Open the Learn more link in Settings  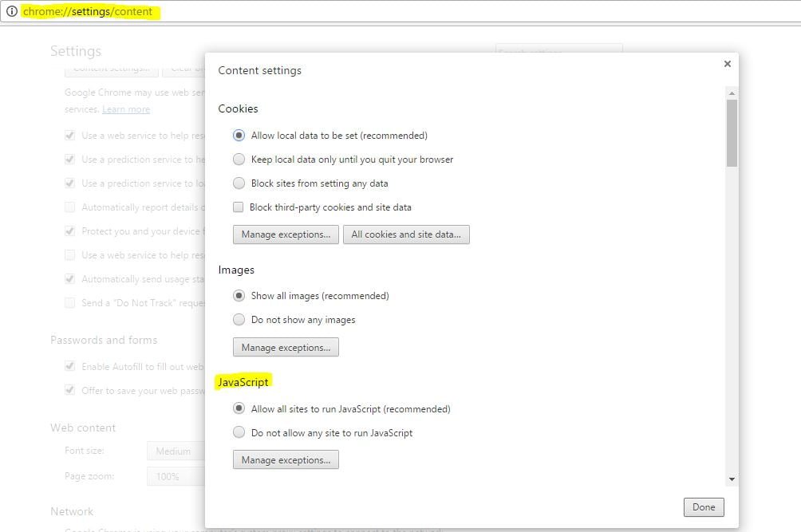click(x=126, y=109)
